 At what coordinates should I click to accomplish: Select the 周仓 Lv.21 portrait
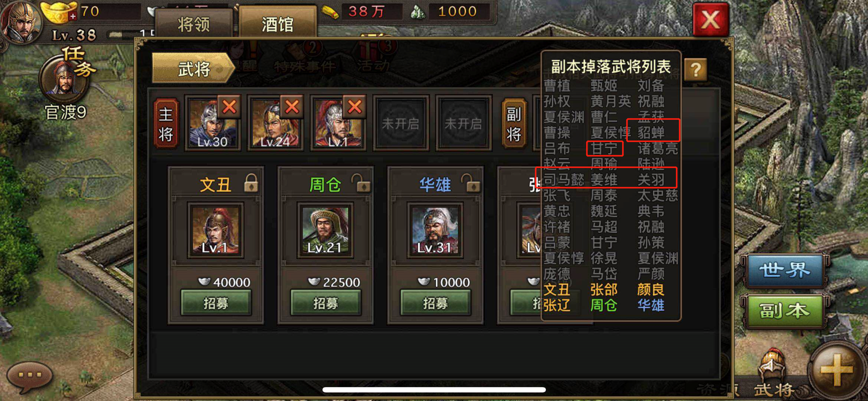(325, 230)
